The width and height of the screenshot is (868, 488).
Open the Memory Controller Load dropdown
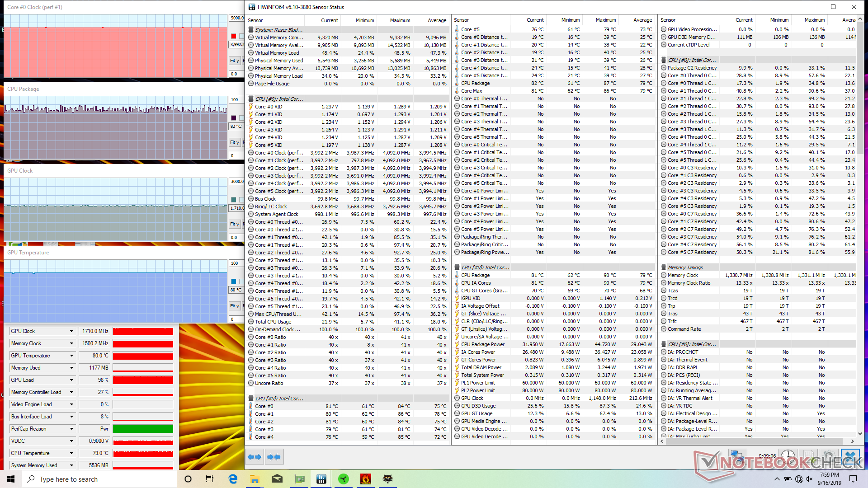coord(71,392)
